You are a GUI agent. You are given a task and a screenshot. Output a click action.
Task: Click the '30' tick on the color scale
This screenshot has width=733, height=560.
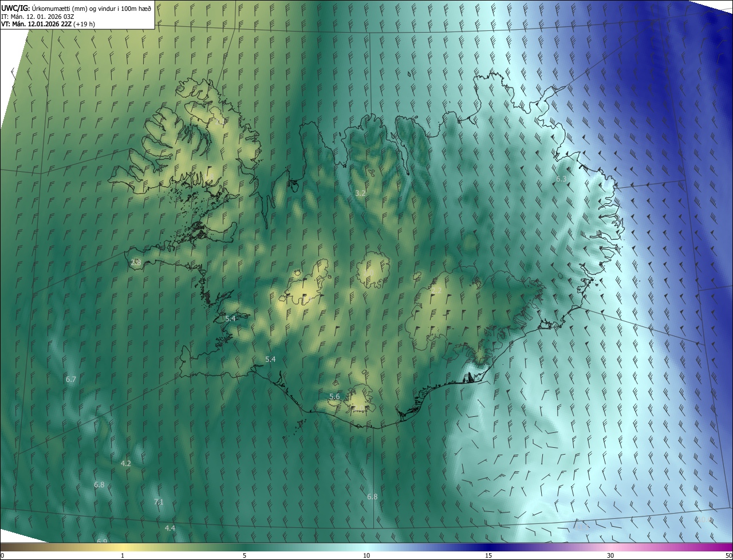(x=610, y=555)
